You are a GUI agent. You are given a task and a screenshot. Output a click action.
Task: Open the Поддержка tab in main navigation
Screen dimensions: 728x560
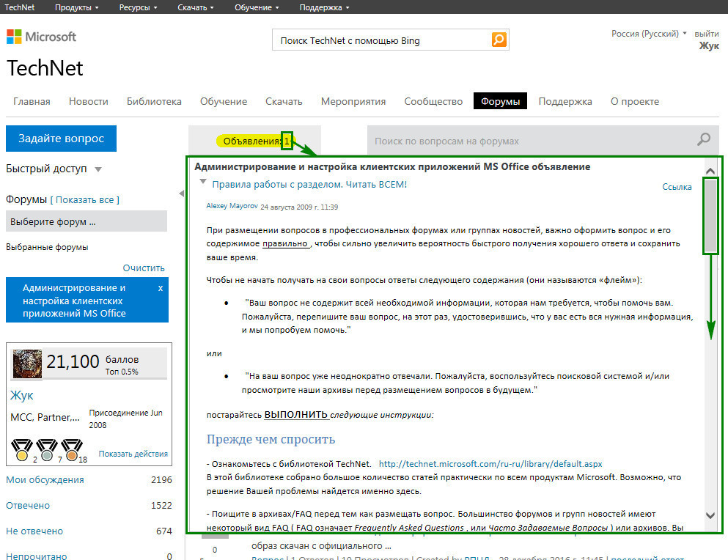(565, 101)
